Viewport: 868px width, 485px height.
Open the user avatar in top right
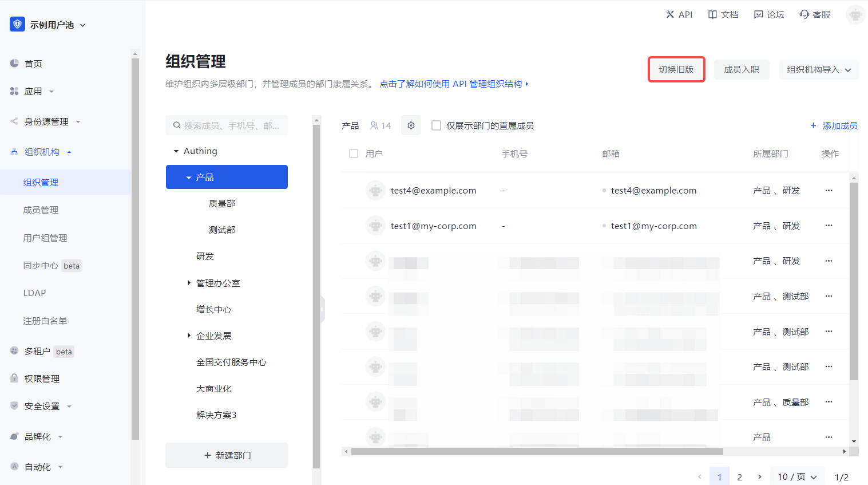tap(855, 15)
